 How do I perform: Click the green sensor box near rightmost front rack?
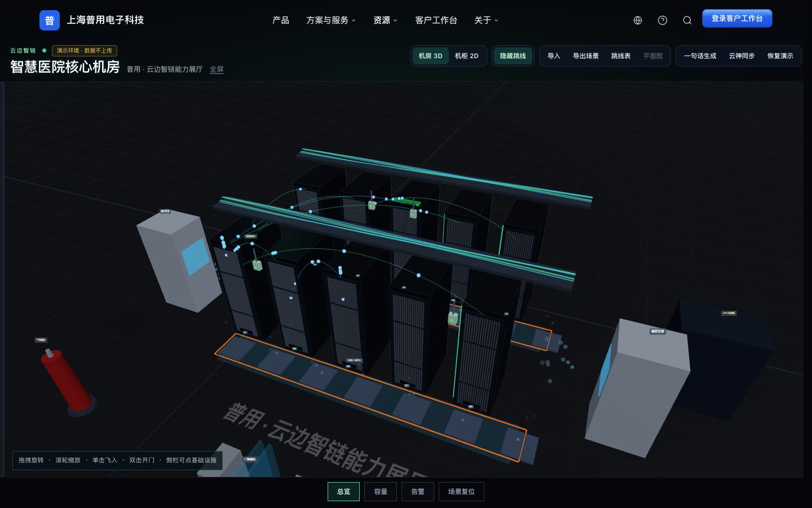click(x=453, y=318)
